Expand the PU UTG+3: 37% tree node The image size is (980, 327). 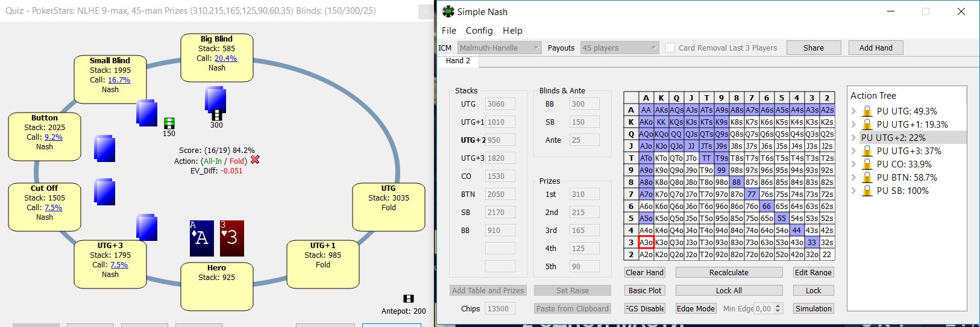coord(853,151)
